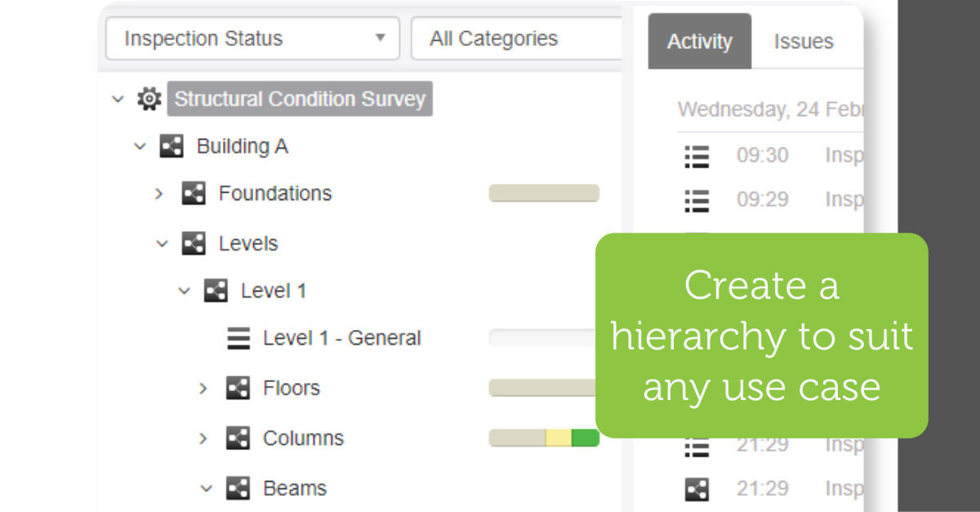Viewport: 980px width, 512px height.
Task: Select the Activity tab
Action: (x=699, y=42)
